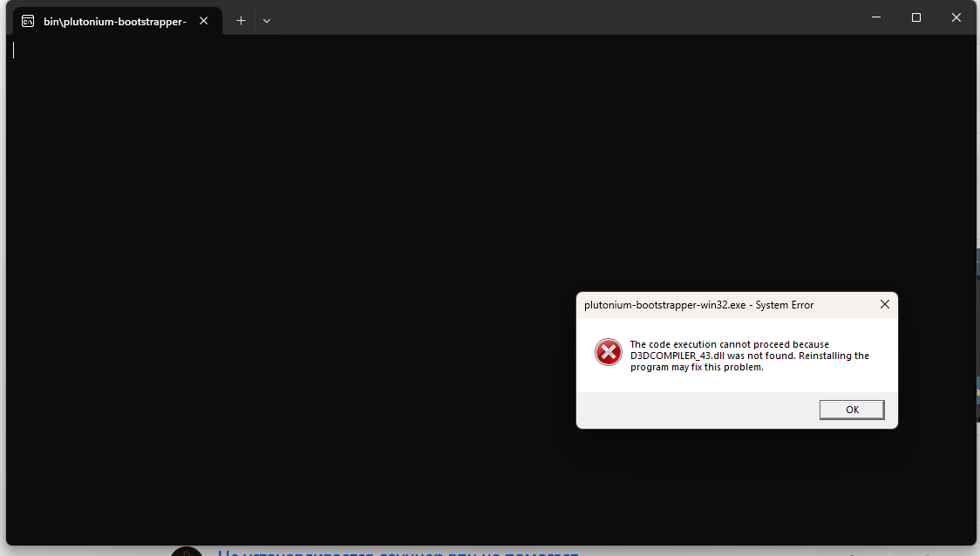Viewport: 980px width, 556px height.
Task: Open the terminal profiles dropdown arrow
Action: click(267, 21)
